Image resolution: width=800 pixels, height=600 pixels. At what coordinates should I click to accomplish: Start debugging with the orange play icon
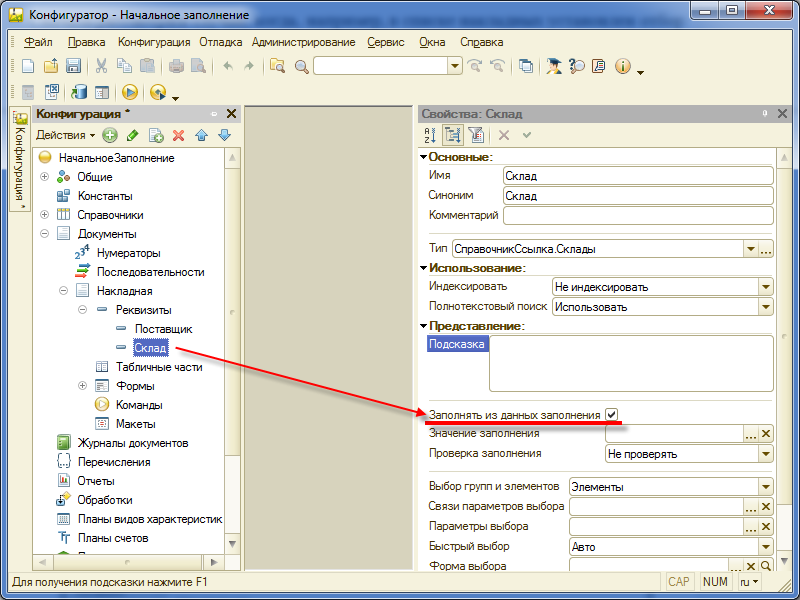pos(129,92)
